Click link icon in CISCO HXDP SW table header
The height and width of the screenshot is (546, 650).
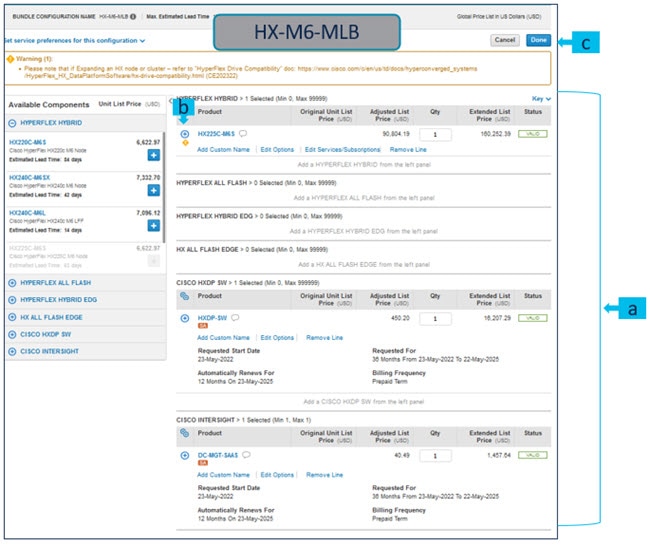[184, 296]
